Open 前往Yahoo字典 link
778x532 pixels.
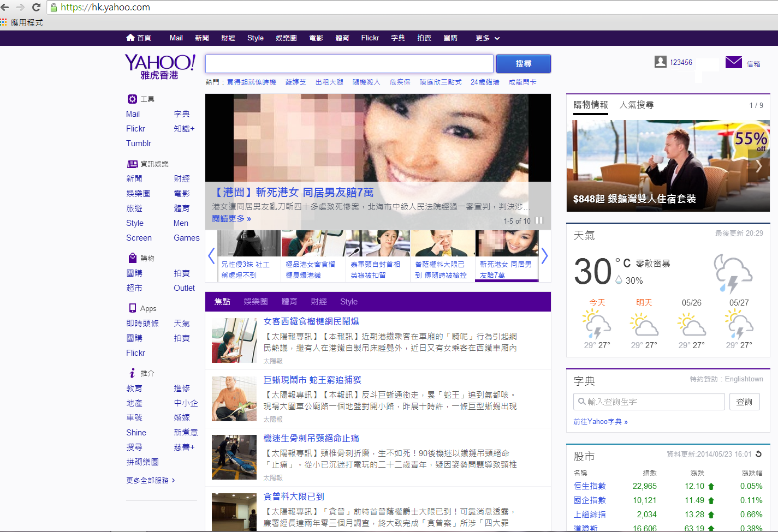(601, 422)
